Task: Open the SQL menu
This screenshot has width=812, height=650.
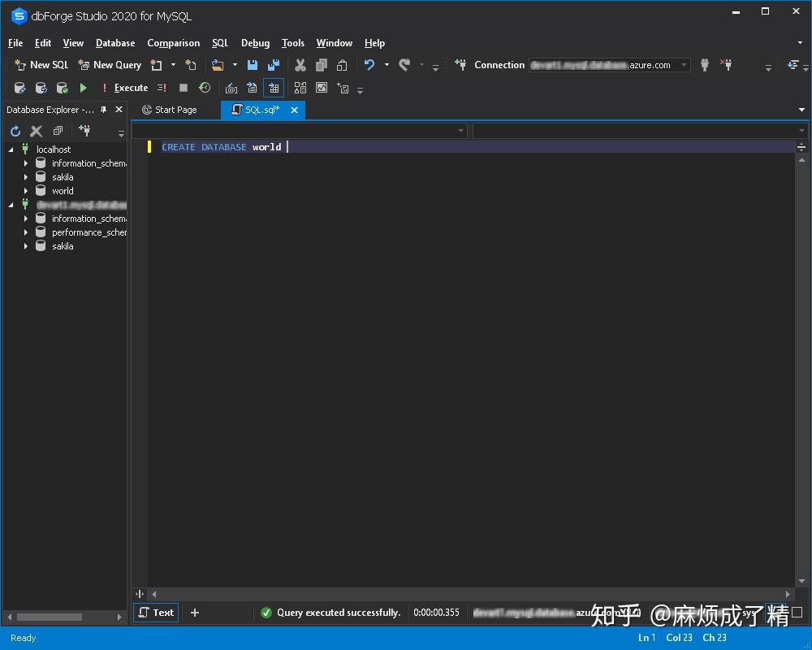Action: click(219, 43)
